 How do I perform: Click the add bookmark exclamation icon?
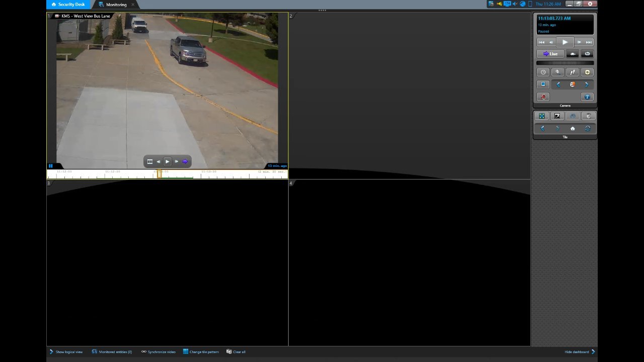click(x=573, y=72)
